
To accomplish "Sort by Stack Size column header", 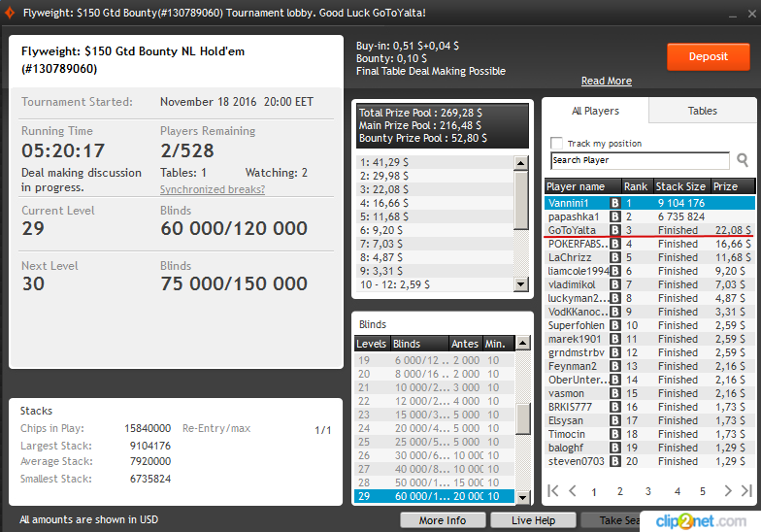I will (682, 186).
